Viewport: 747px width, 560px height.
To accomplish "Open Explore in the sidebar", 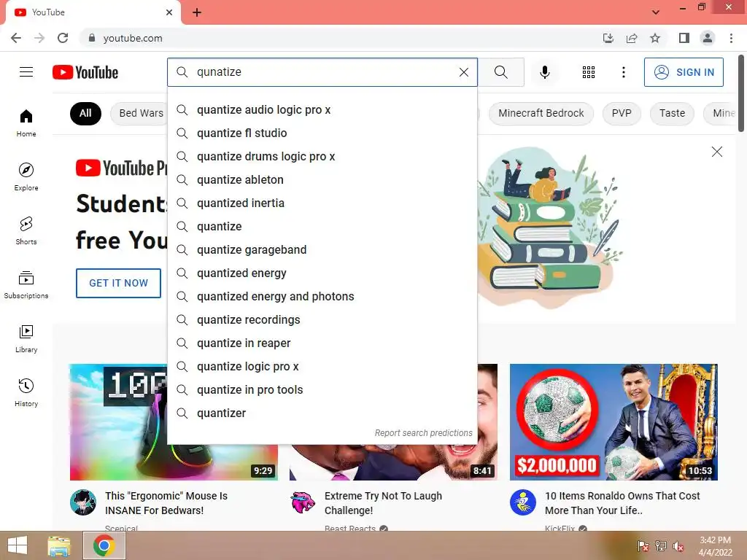I will 26,176.
